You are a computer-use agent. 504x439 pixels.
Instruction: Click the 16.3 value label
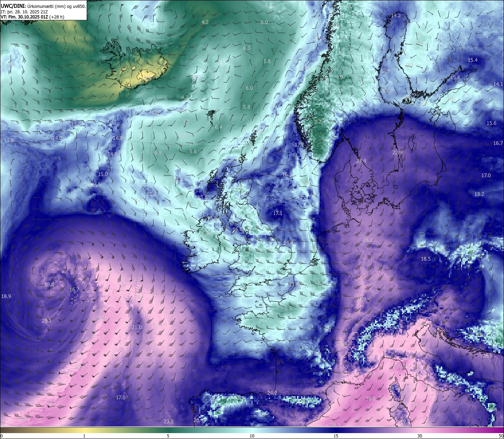click(x=287, y=174)
